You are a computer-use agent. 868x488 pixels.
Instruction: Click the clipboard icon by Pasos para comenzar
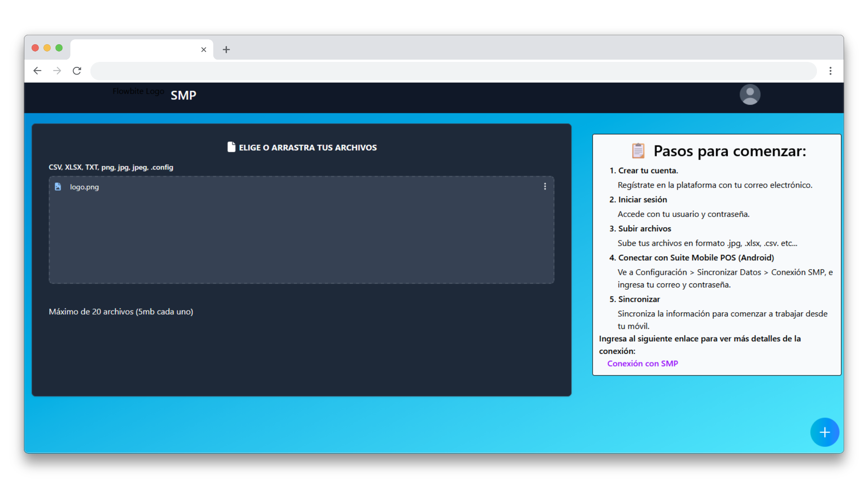[x=638, y=151]
